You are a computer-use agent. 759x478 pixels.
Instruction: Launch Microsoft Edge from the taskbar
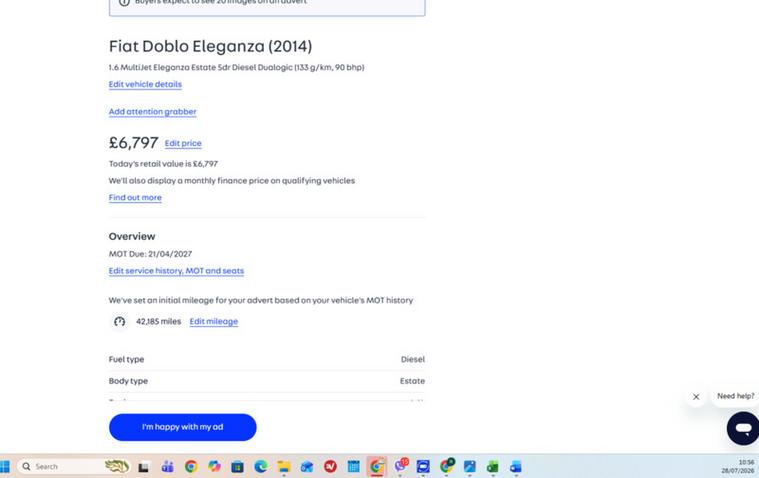(260, 466)
